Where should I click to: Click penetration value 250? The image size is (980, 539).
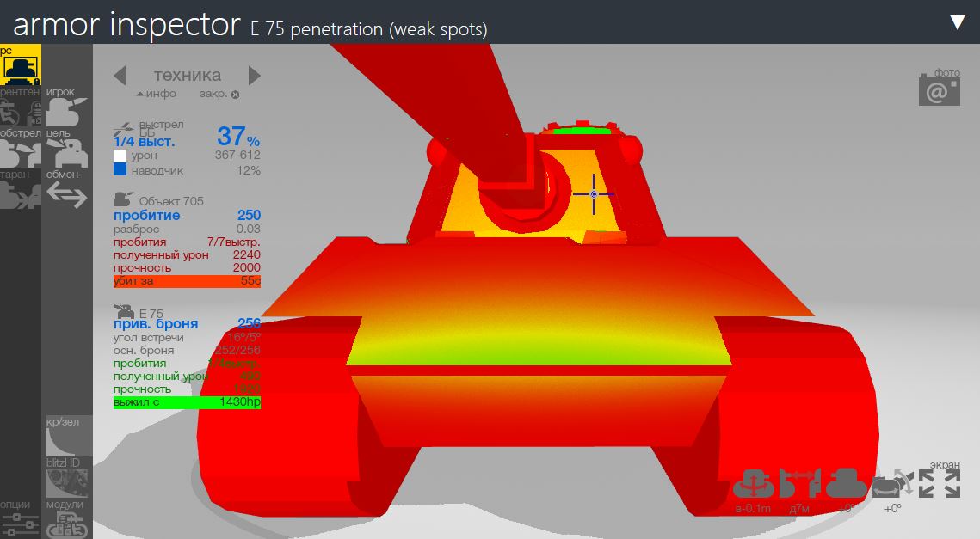tap(249, 216)
